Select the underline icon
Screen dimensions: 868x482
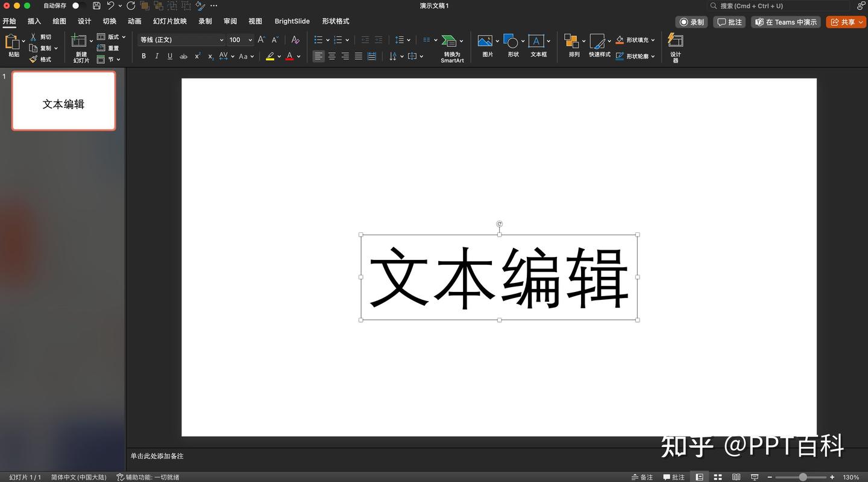pyautogui.click(x=169, y=56)
